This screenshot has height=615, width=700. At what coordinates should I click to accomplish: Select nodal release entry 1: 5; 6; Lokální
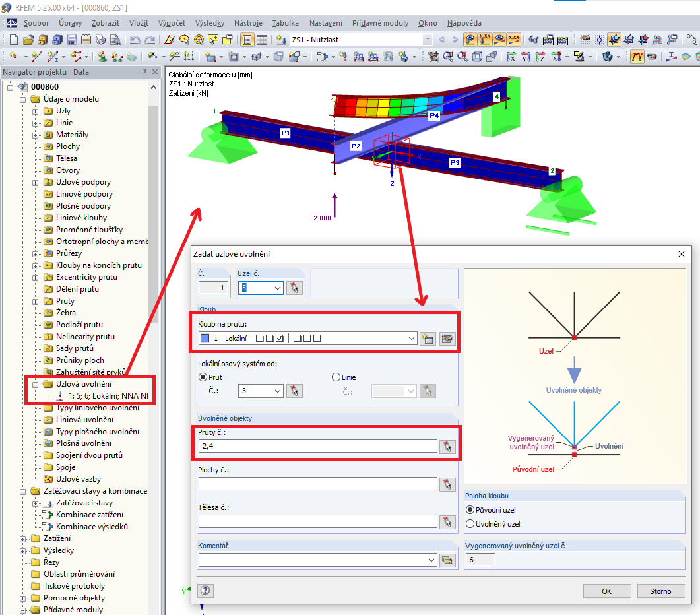108,396
